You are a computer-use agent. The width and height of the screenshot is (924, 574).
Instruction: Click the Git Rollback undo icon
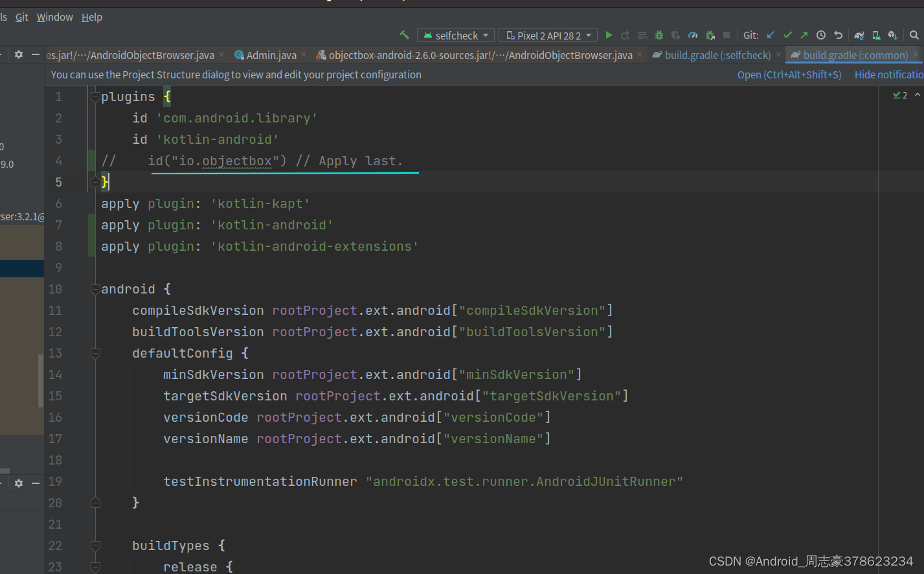coord(838,35)
